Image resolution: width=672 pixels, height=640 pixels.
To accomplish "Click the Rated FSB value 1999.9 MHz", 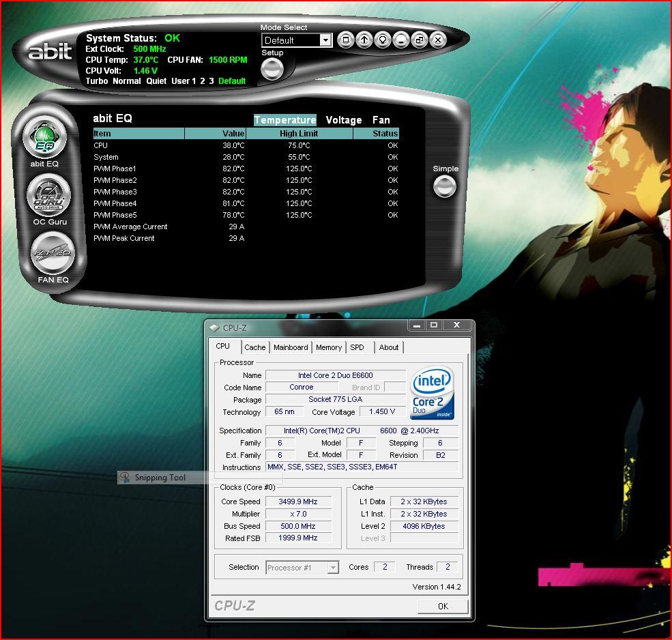I will click(298, 538).
